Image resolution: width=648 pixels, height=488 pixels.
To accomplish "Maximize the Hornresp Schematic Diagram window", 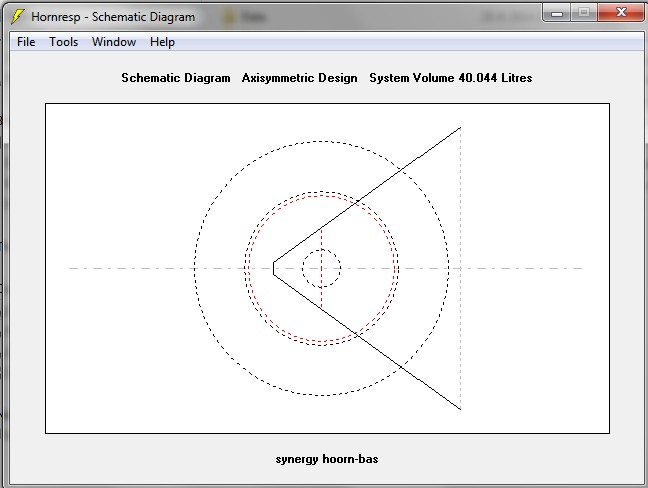I will tap(584, 13).
